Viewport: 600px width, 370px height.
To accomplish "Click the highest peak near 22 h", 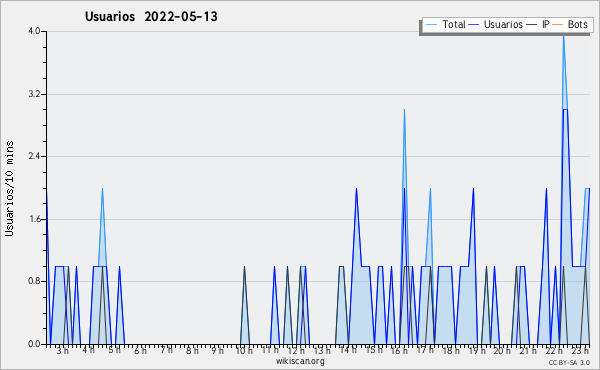I will click(563, 36).
